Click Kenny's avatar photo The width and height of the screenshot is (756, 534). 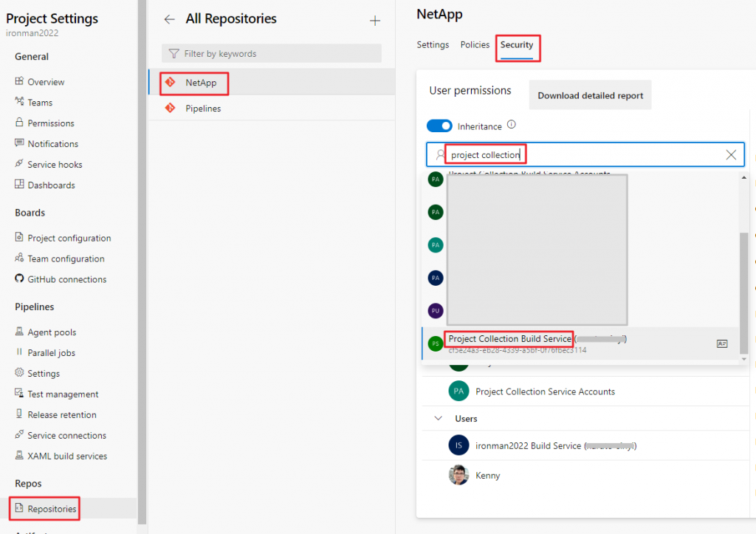click(x=458, y=475)
